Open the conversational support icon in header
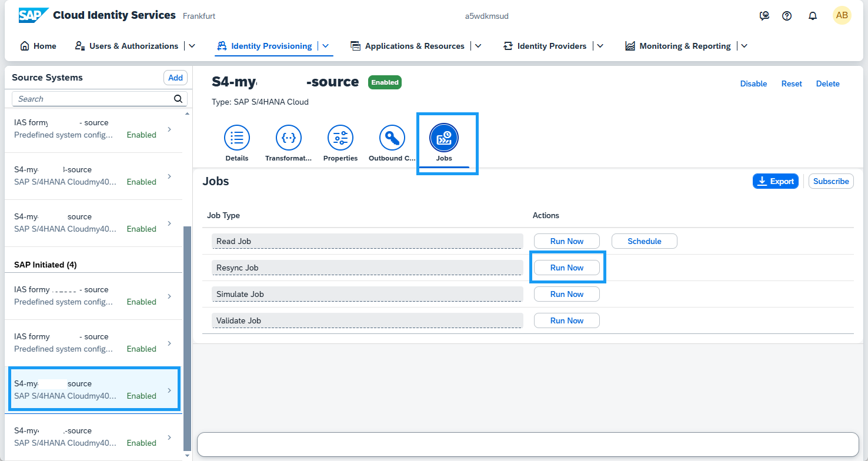Image resolution: width=868 pixels, height=461 pixels. pyautogui.click(x=764, y=16)
